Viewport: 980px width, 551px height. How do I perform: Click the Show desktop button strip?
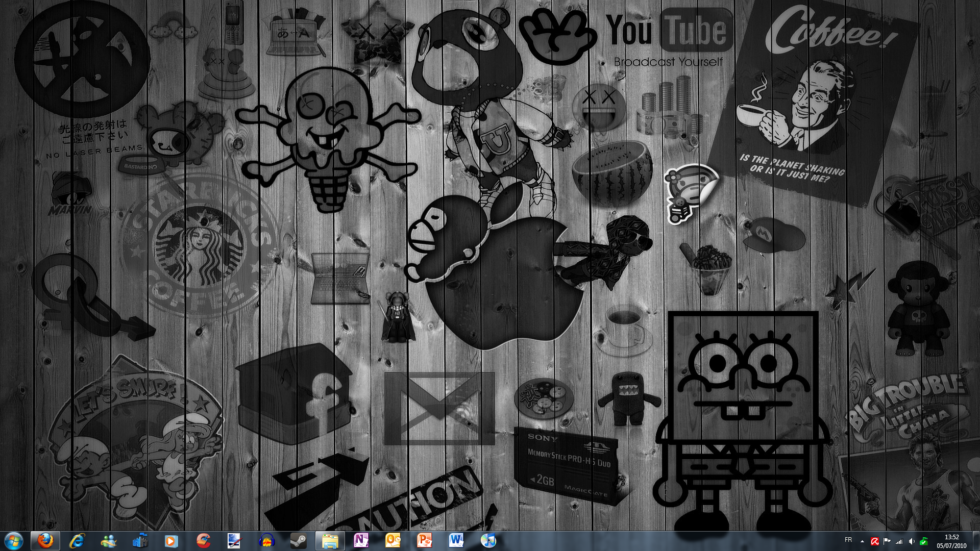click(x=975, y=541)
